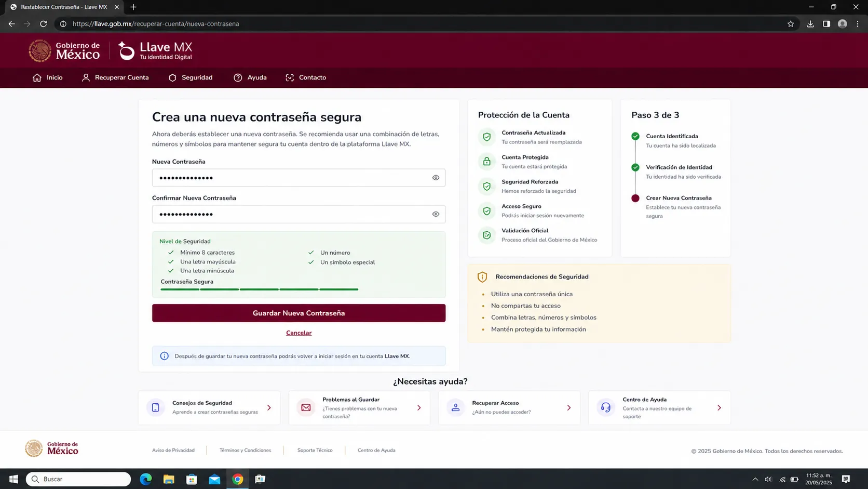
Task: Open a new browser tab
Action: [133, 7]
